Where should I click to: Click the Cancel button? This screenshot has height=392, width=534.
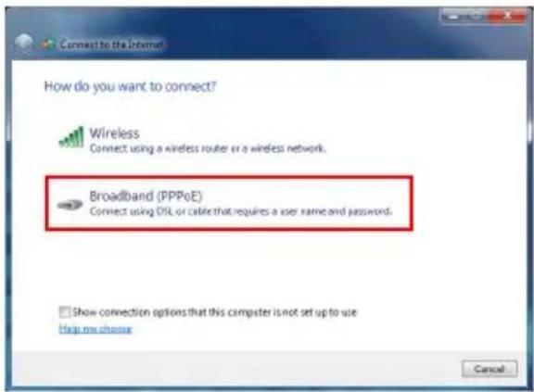click(489, 369)
